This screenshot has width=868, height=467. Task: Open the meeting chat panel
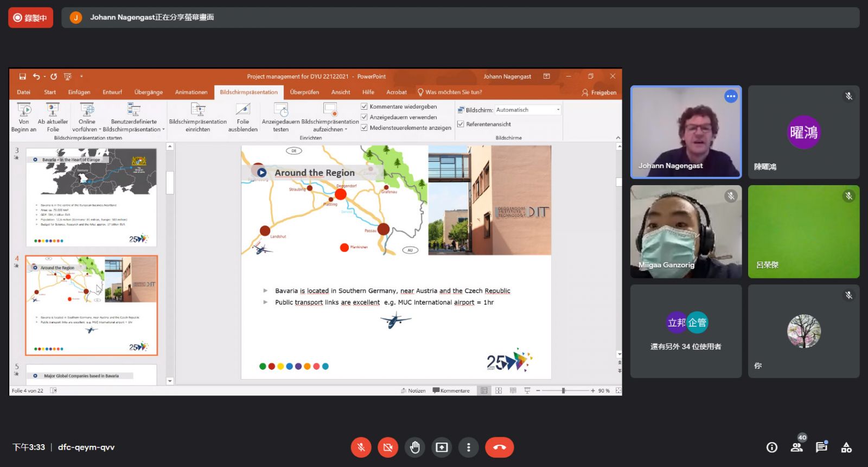click(x=821, y=447)
